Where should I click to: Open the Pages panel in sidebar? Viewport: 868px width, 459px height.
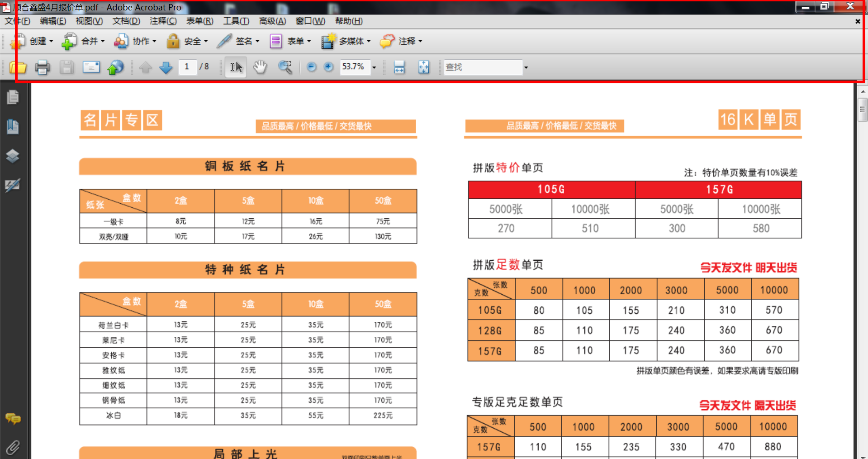click(x=13, y=97)
